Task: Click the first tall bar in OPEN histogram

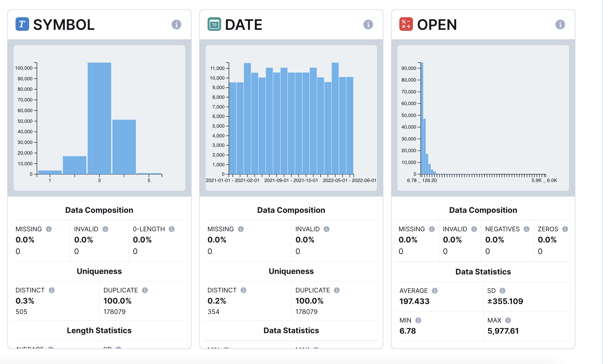Action: point(422,118)
